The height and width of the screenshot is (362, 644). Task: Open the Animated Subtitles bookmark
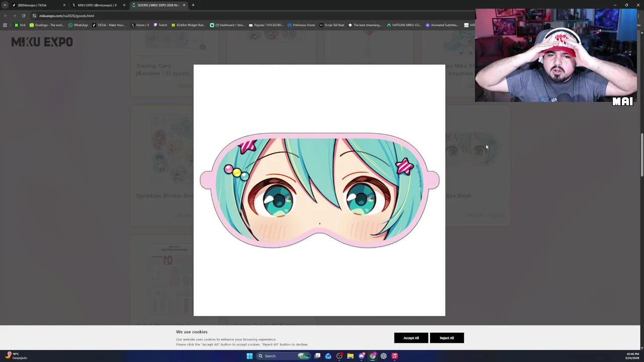click(442, 25)
